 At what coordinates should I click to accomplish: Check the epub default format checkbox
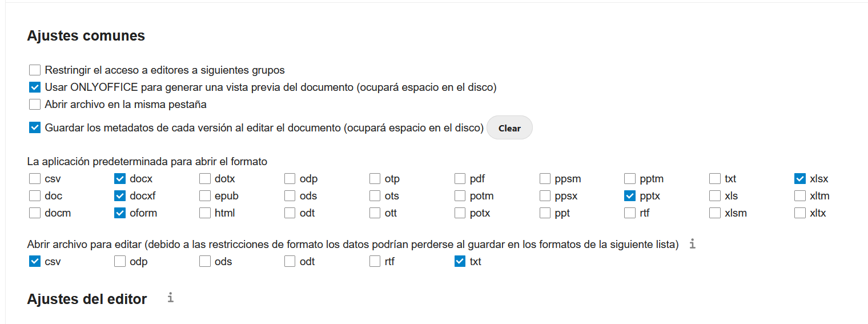tap(205, 196)
